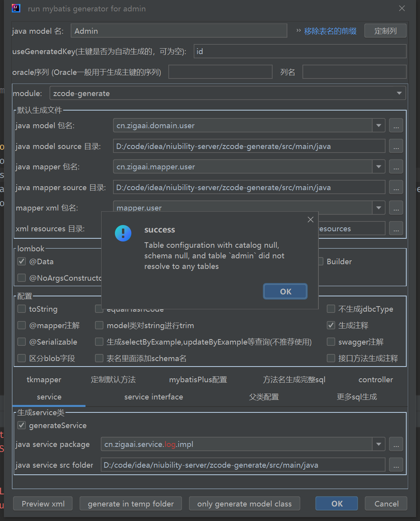
Task: Browse java model package via ellipsis icon
Action: coord(396,125)
